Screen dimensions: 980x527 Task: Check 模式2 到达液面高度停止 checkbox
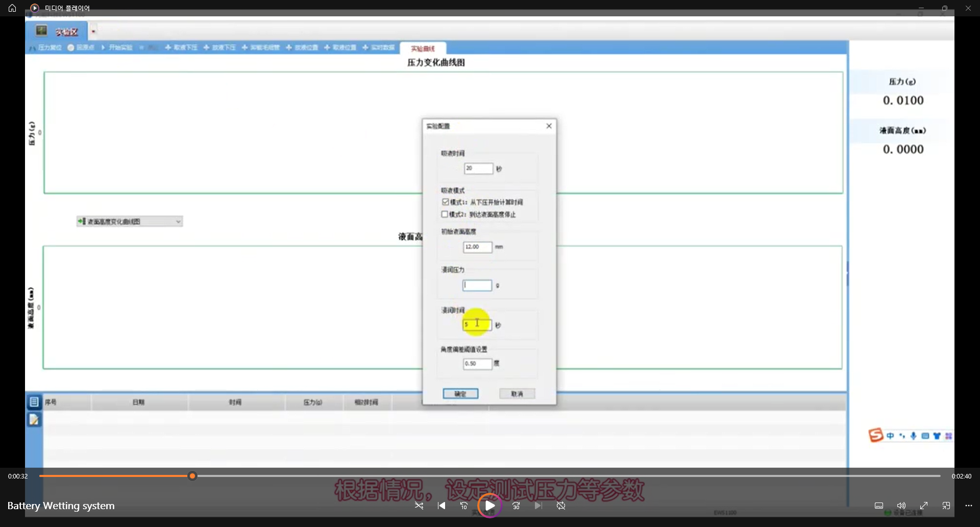point(445,214)
